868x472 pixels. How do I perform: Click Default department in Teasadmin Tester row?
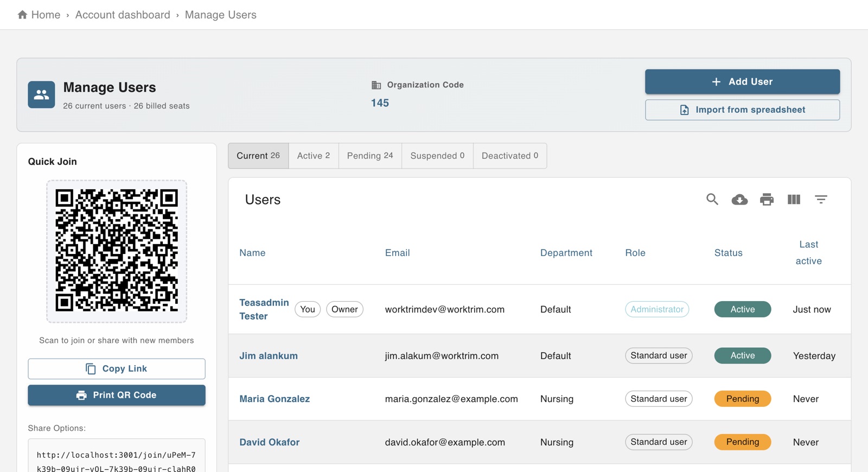[x=556, y=309]
